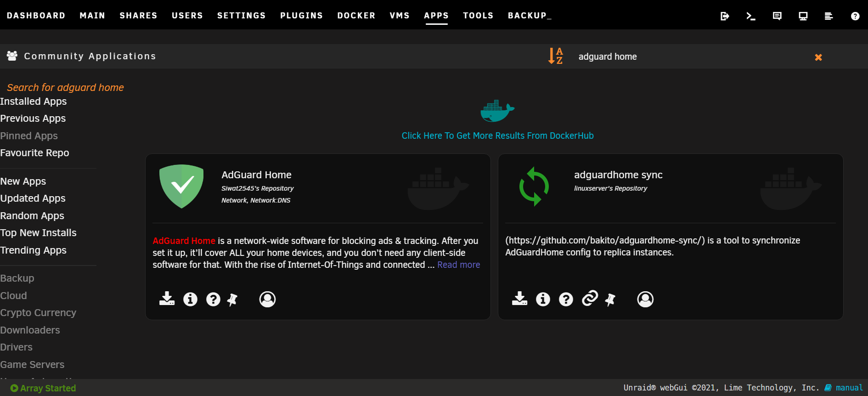868x396 pixels.
Task: Open the manual link in footer
Action: 849,388
